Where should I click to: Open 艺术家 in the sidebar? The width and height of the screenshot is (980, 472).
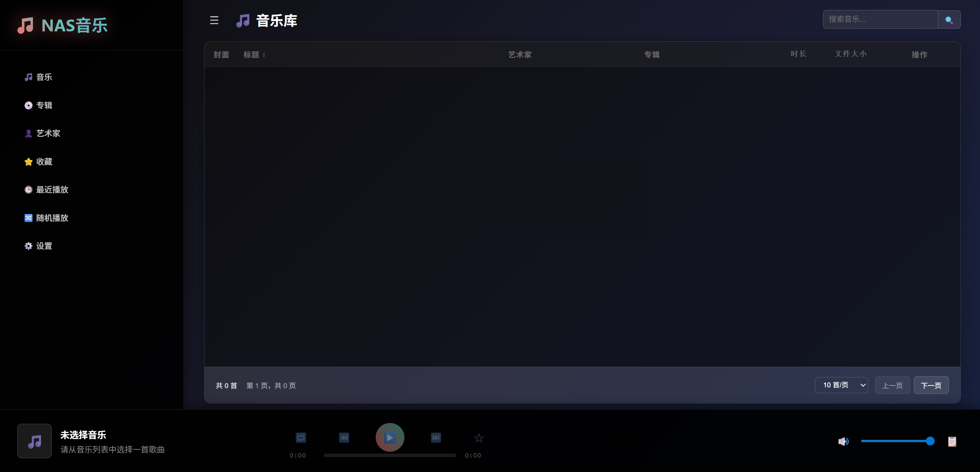click(48, 133)
